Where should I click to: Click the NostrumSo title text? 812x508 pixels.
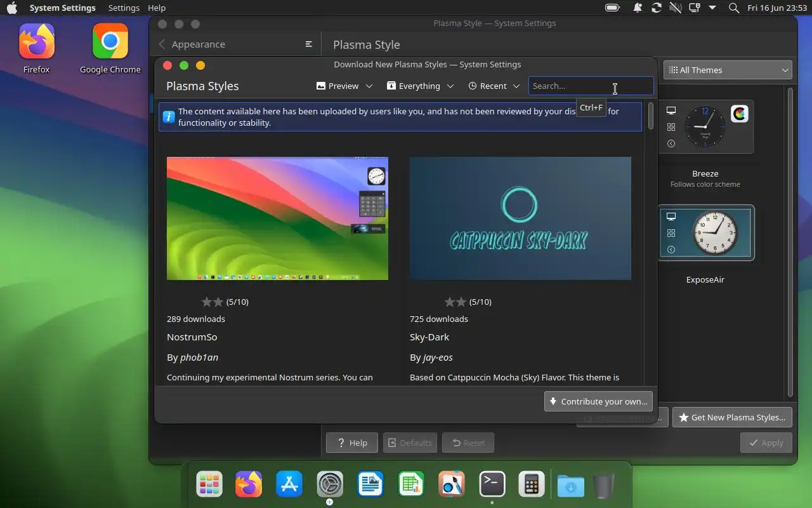tap(192, 337)
